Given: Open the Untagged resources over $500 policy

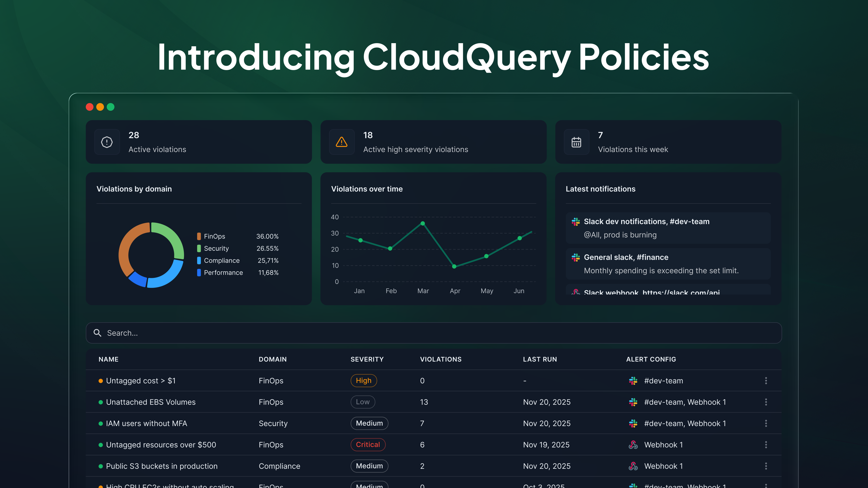Looking at the screenshot, I should (x=161, y=445).
